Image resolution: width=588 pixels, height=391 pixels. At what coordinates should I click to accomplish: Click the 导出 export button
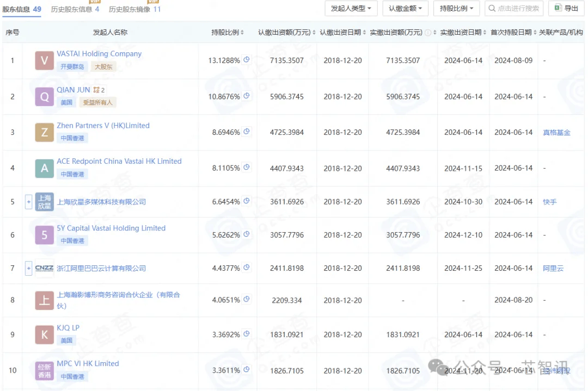coord(566,9)
